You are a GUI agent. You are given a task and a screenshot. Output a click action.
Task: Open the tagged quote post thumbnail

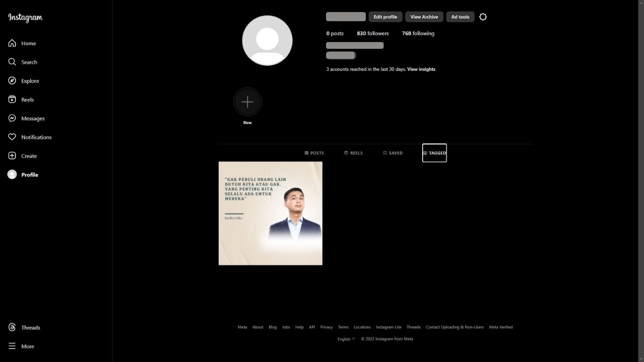[x=270, y=213]
